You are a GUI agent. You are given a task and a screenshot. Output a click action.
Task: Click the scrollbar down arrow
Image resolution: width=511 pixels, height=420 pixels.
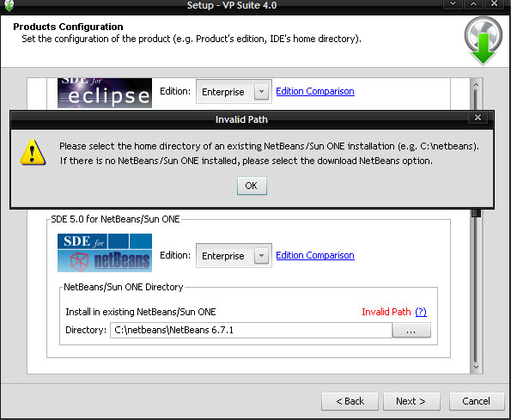476,368
